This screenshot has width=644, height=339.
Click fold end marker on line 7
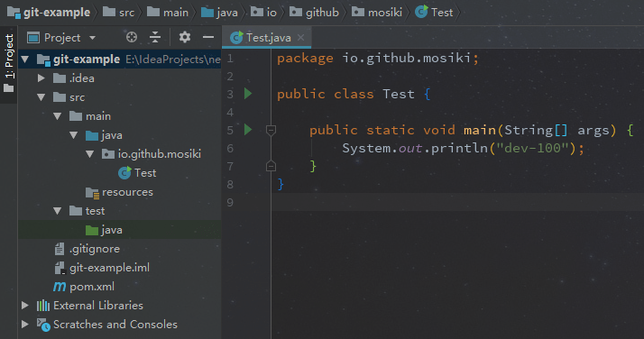(271, 166)
